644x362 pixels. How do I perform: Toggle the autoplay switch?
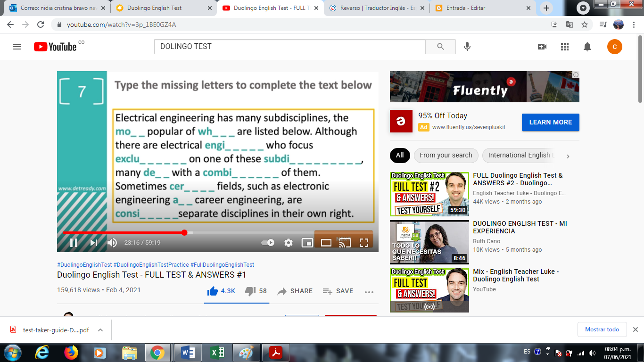pyautogui.click(x=268, y=243)
